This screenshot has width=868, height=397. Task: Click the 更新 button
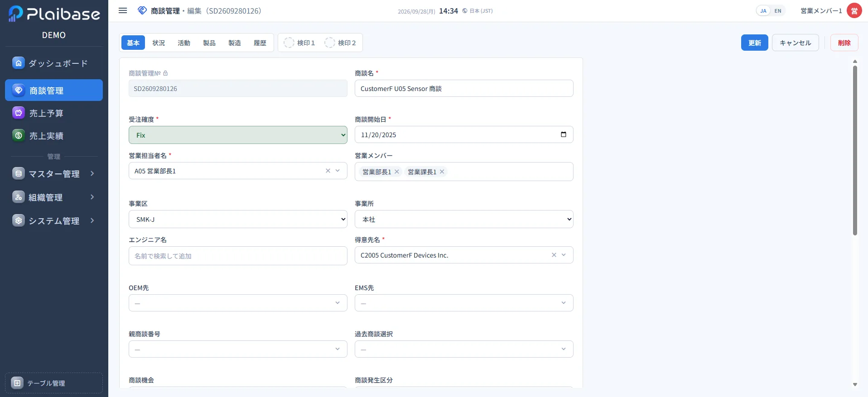pyautogui.click(x=755, y=43)
